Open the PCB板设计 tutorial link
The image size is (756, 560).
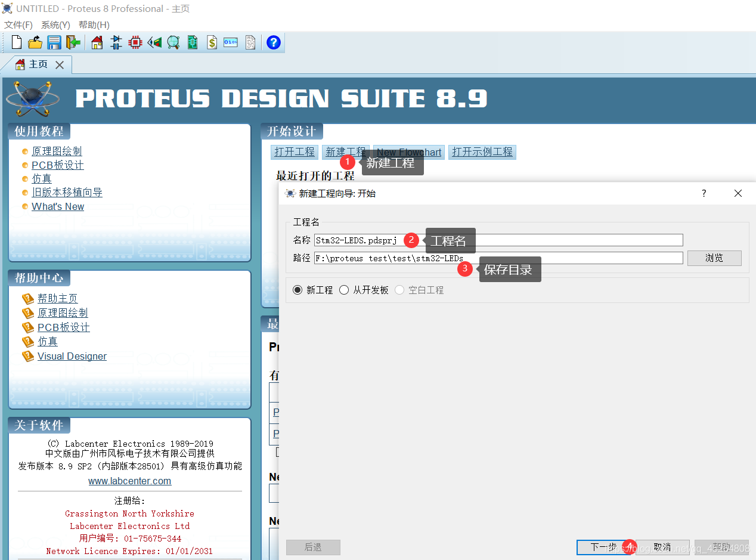(x=58, y=165)
